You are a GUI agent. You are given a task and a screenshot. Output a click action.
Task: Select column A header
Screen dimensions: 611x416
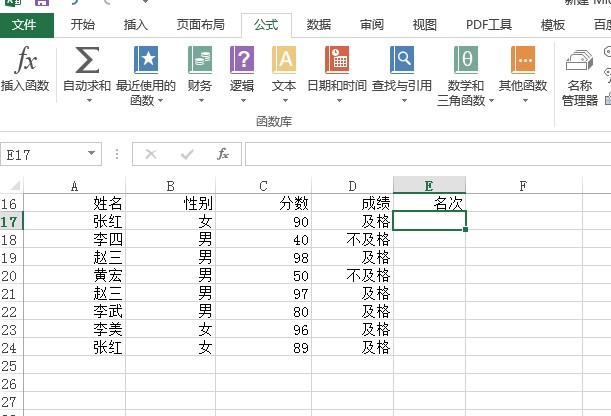[74, 185]
